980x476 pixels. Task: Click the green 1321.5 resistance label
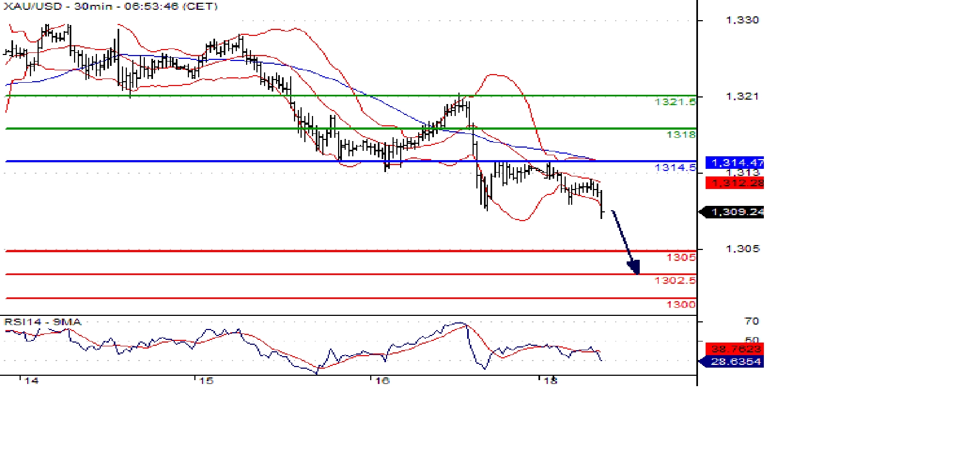(675, 102)
